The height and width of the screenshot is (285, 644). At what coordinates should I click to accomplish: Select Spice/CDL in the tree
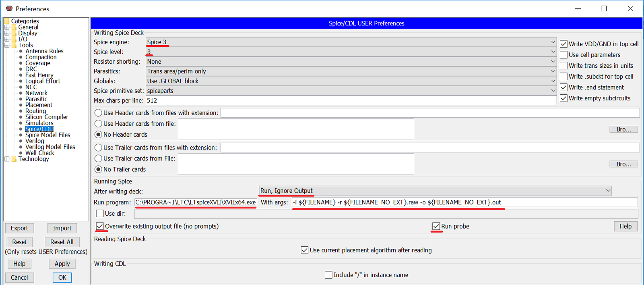coord(39,129)
